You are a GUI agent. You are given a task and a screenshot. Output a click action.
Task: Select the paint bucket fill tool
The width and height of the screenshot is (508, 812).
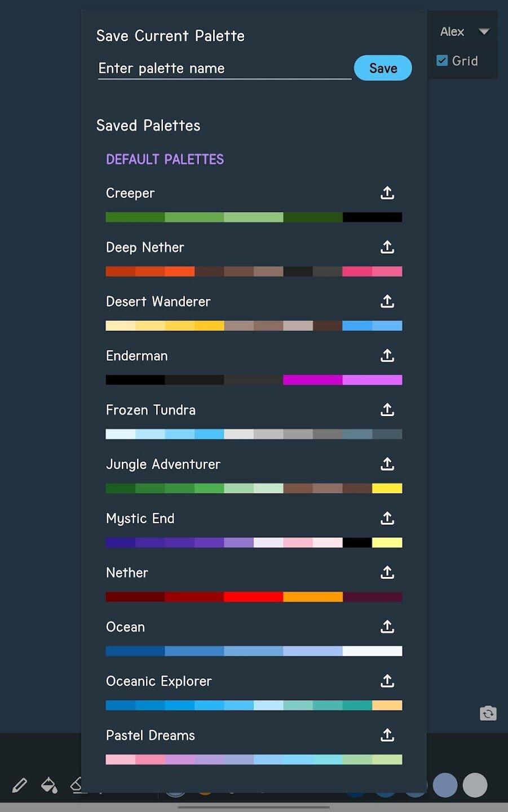tap(49, 785)
